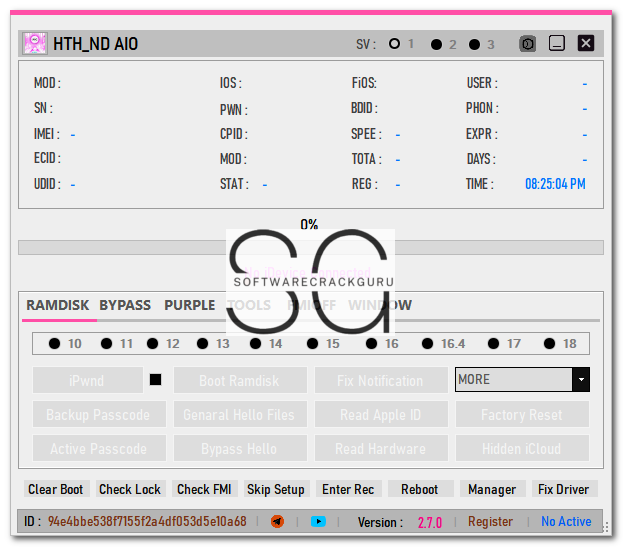The height and width of the screenshot is (547, 623).
Task: Switch to the BYPASS tab
Action: coord(125,305)
